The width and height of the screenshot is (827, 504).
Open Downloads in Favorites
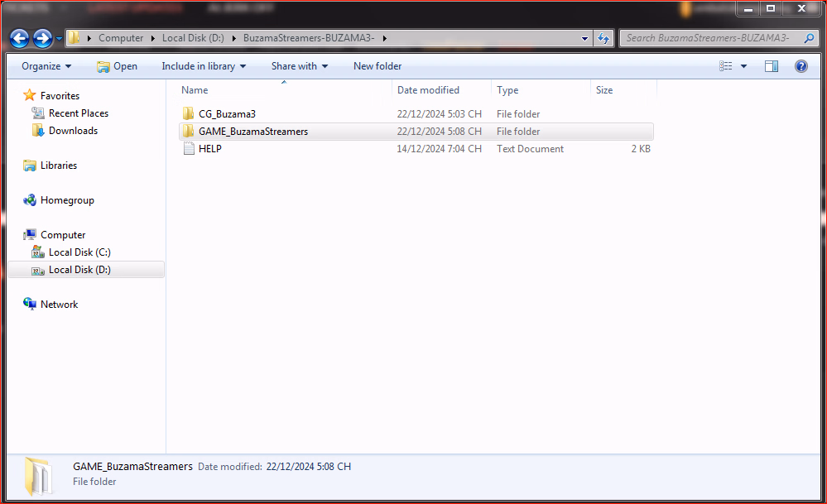click(73, 131)
